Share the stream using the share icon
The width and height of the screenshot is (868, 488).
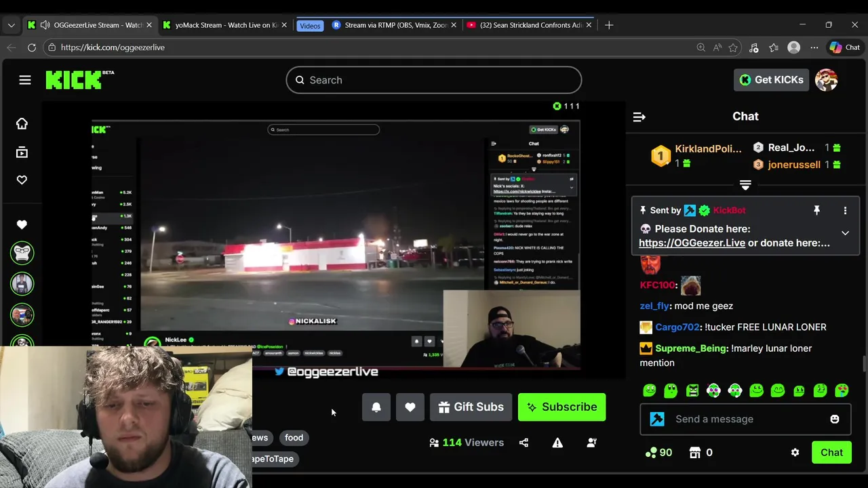[x=524, y=443]
